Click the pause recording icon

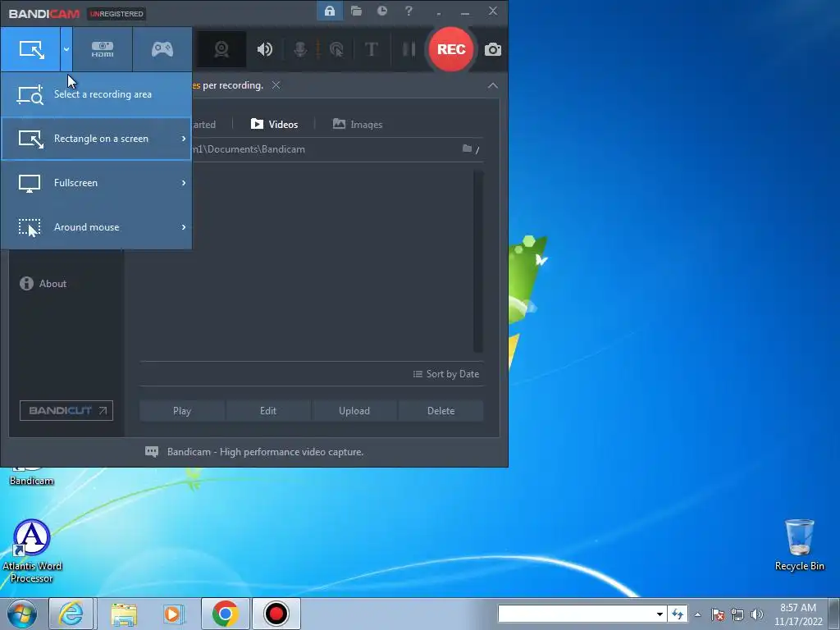(409, 49)
